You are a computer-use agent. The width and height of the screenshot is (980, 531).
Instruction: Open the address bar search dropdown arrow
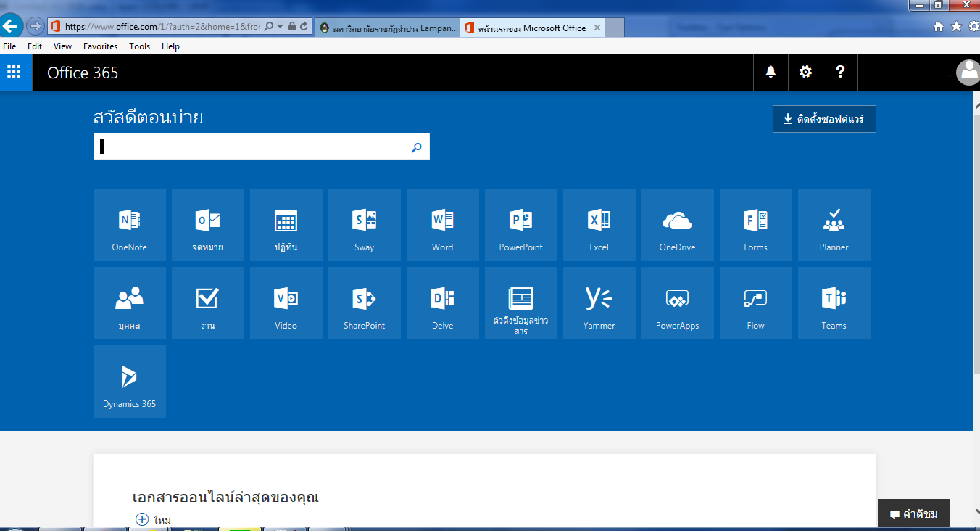click(x=280, y=26)
